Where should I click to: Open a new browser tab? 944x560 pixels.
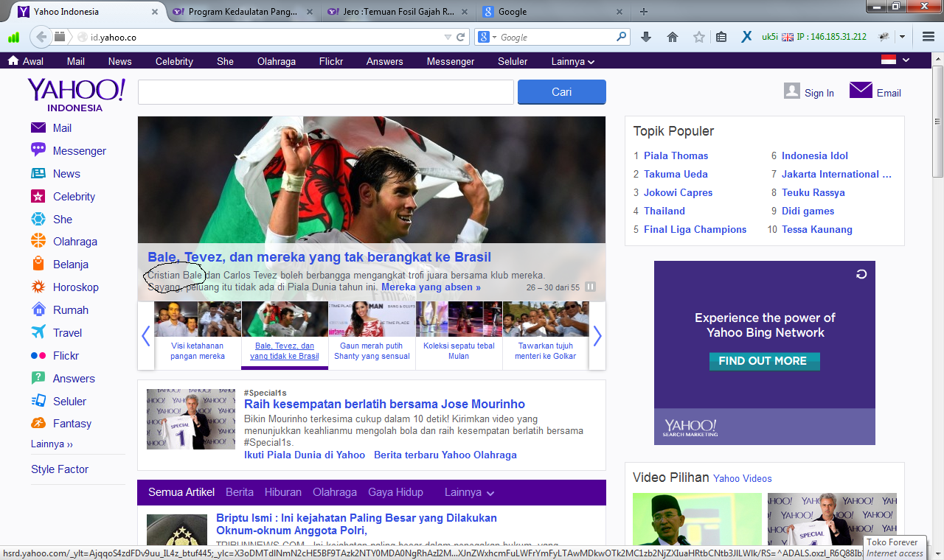click(643, 12)
